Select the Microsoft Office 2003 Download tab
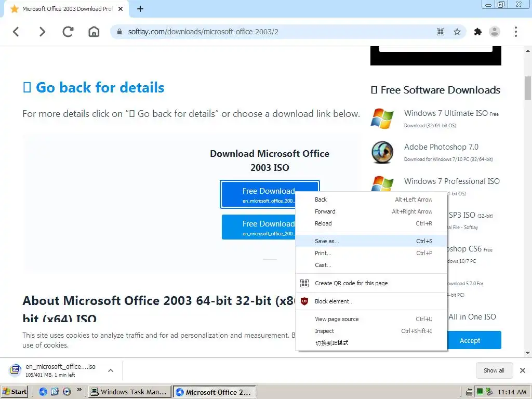The height and width of the screenshot is (399, 532). coord(67,9)
